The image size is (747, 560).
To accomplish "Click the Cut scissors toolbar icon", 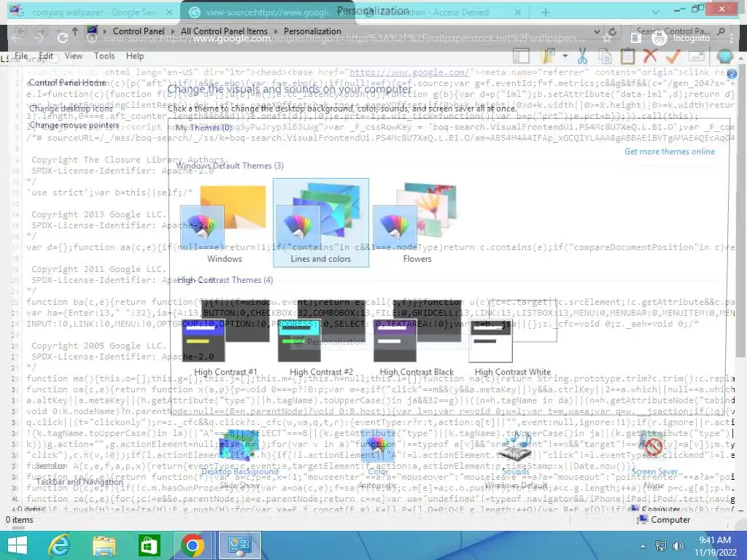I will point(581,56).
